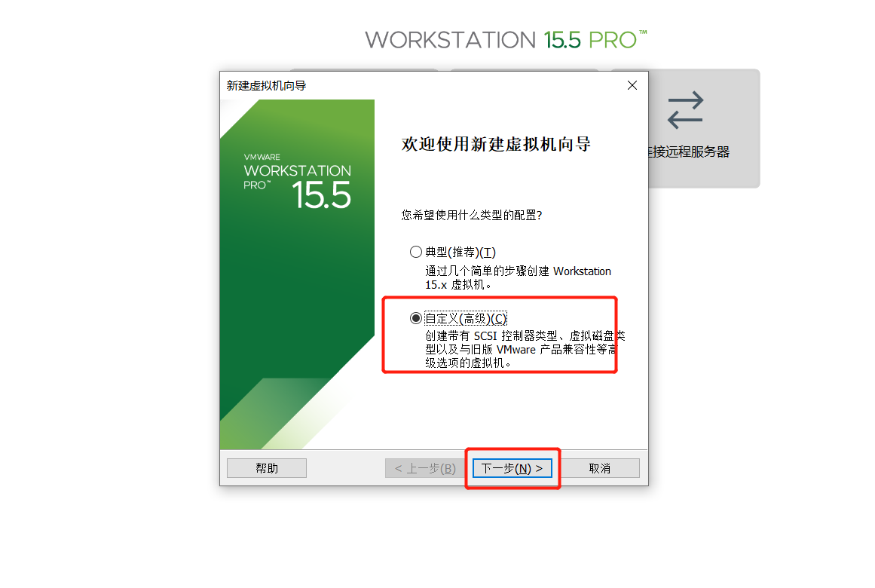Click the remote server double-arrow icon
875x588 pixels.
(685, 110)
